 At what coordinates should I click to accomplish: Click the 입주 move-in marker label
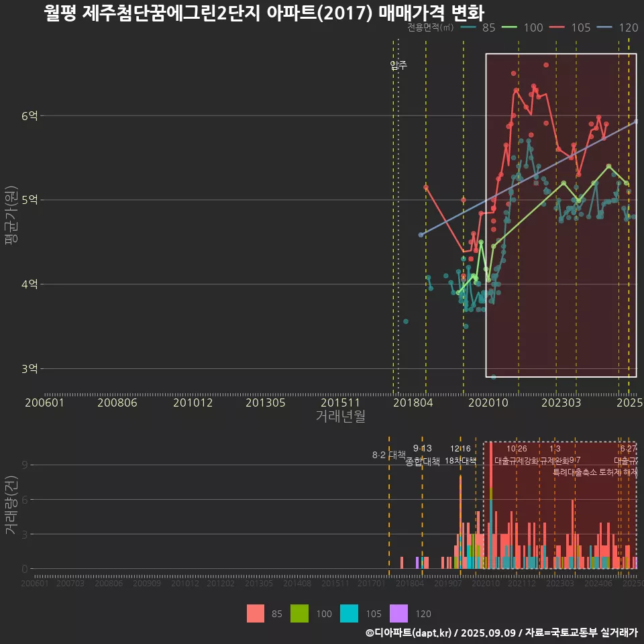click(x=398, y=65)
